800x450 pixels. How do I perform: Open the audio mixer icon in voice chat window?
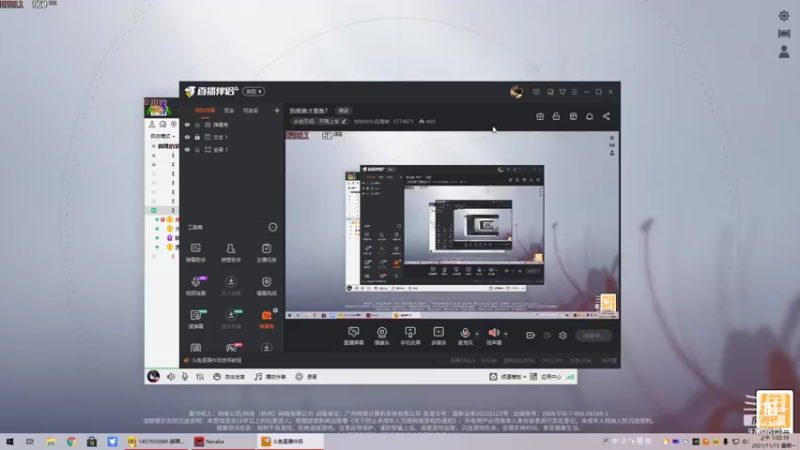click(199, 377)
